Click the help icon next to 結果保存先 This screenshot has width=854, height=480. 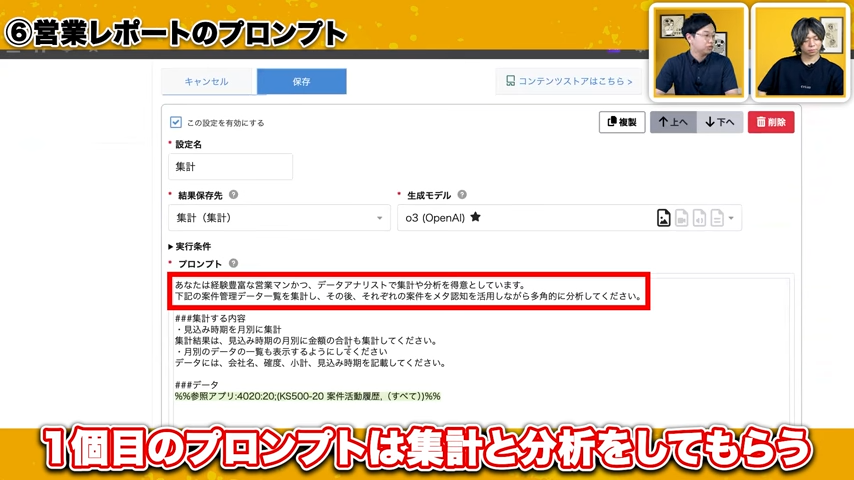(233, 195)
